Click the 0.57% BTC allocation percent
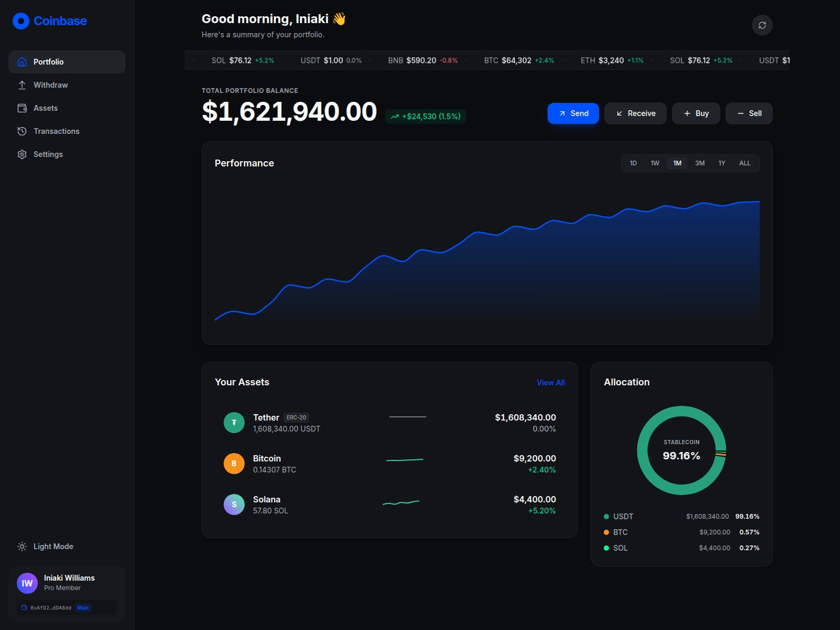The height and width of the screenshot is (630, 840). 749,532
